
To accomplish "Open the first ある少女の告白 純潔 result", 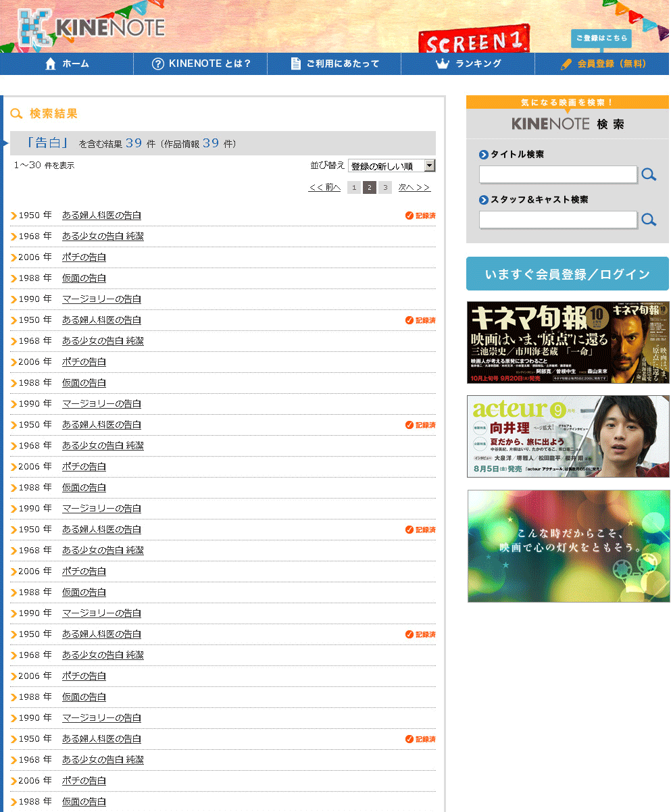I will coord(103,236).
